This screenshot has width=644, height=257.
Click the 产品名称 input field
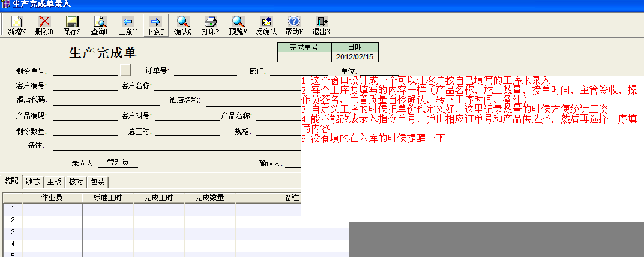(279, 116)
